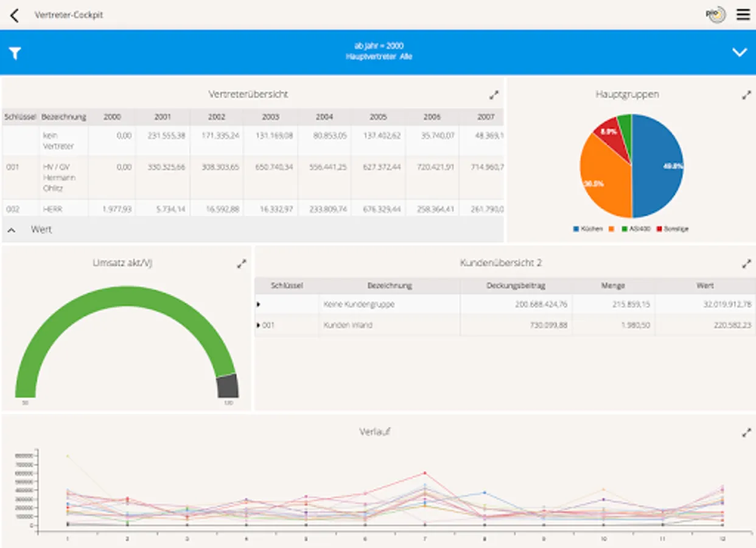Image resolution: width=756 pixels, height=548 pixels.
Task: Click the back arrow next to Vertreter-Cockpit
Action: [x=14, y=14]
